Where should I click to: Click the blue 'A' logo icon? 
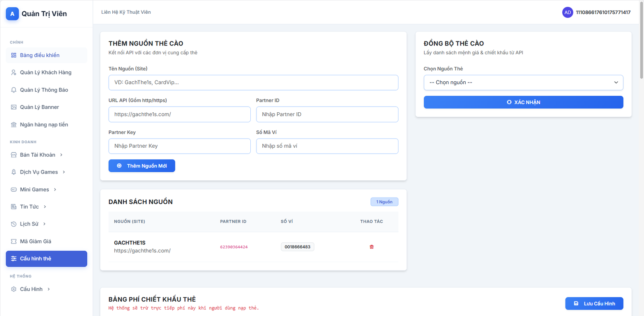coord(12,14)
